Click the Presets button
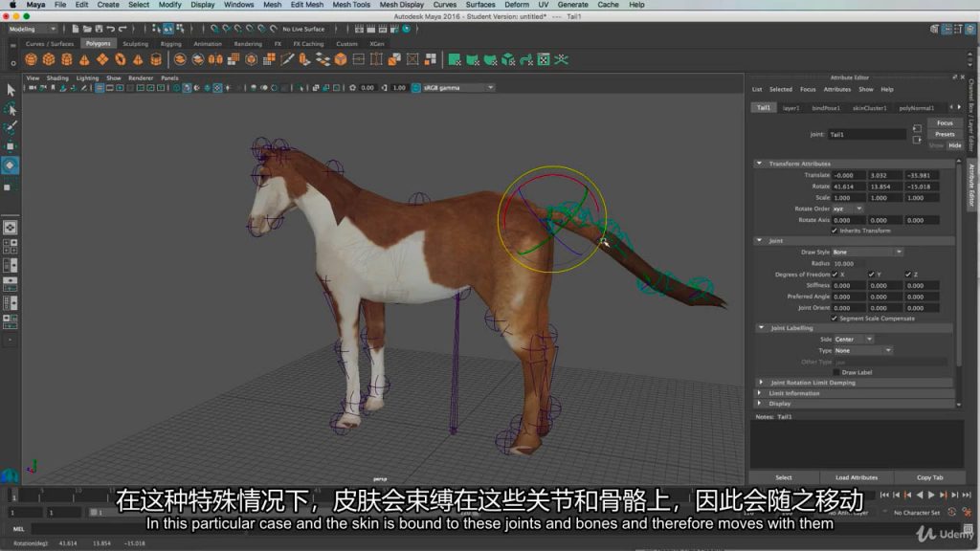Viewport: 980px width, 551px height. [945, 134]
